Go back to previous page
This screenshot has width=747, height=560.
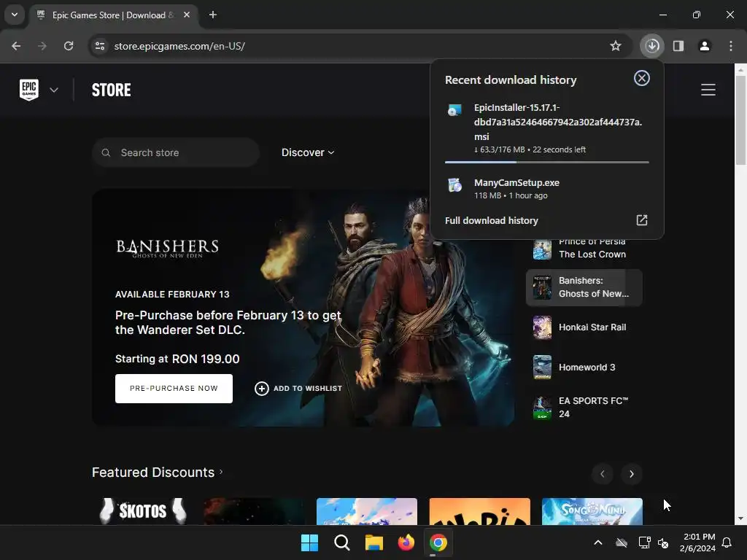pyautogui.click(x=16, y=46)
